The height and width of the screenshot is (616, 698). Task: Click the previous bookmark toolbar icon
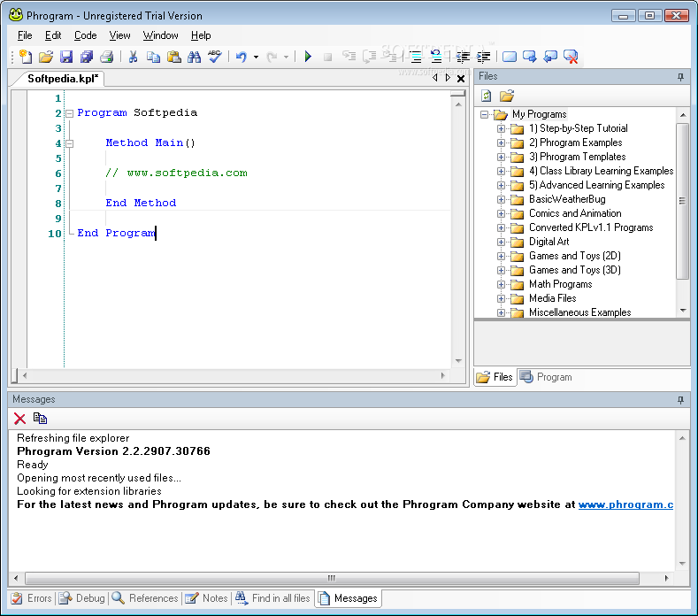tap(550, 57)
